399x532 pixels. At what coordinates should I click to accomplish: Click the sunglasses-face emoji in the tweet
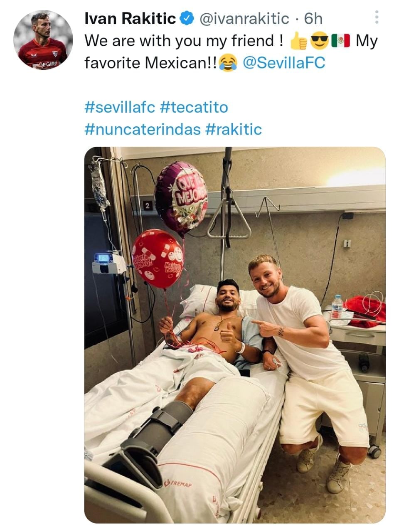(x=320, y=40)
